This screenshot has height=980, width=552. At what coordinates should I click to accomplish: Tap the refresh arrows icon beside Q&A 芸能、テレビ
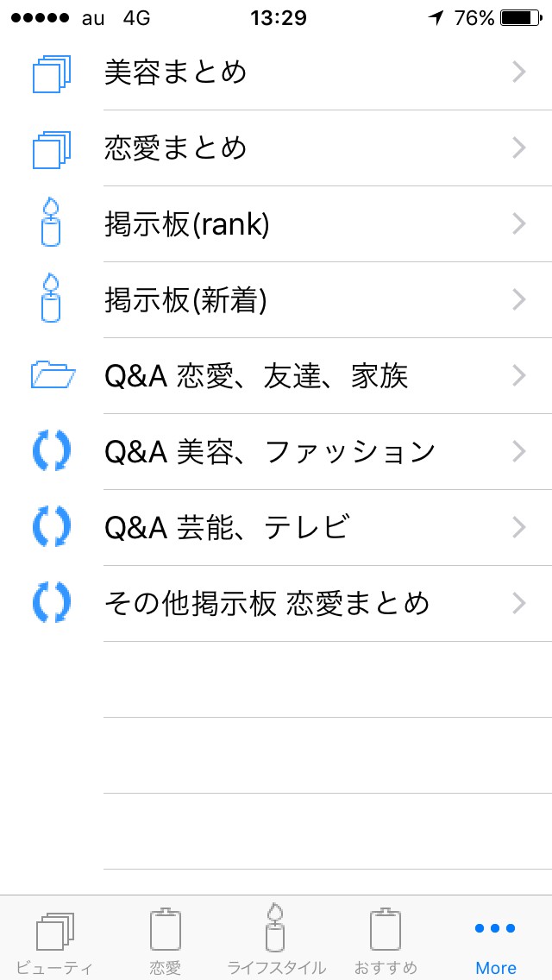point(52,528)
